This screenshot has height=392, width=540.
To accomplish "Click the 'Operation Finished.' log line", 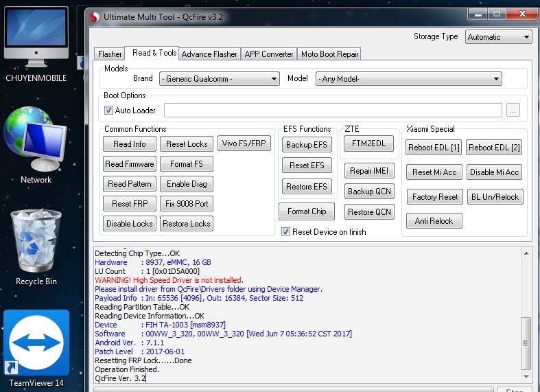I will pos(127,369).
